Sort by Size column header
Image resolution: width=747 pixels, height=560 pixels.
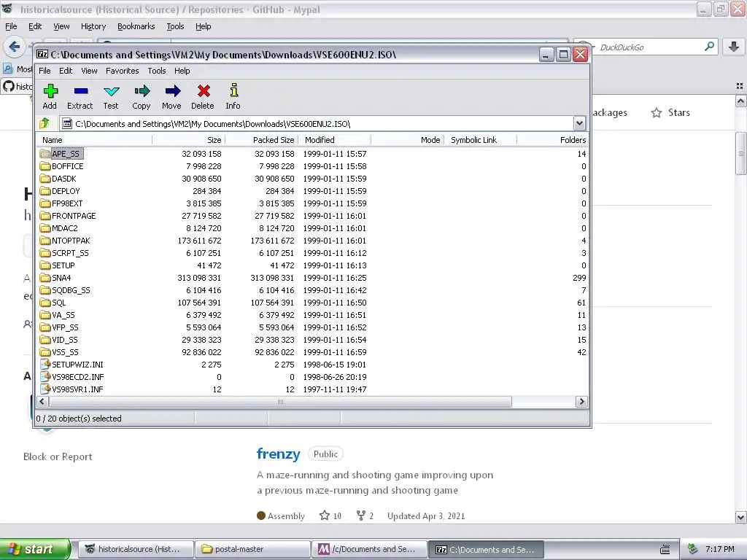pos(189,140)
